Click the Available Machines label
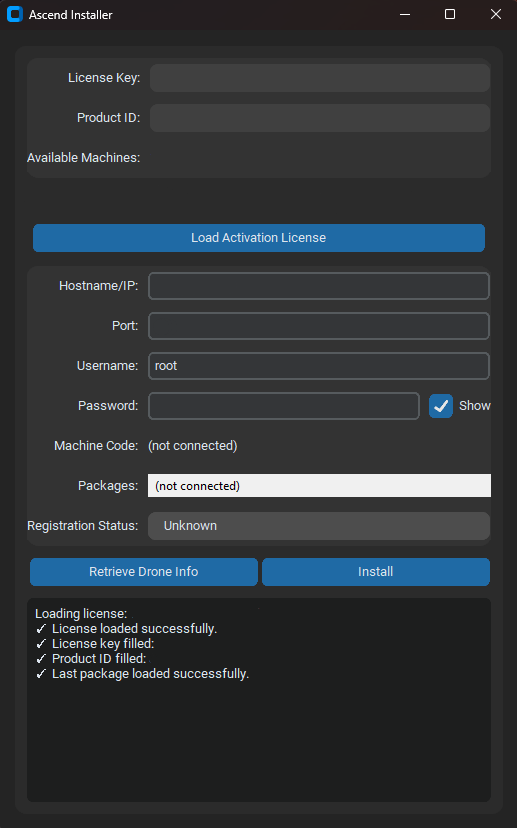 point(83,158)
